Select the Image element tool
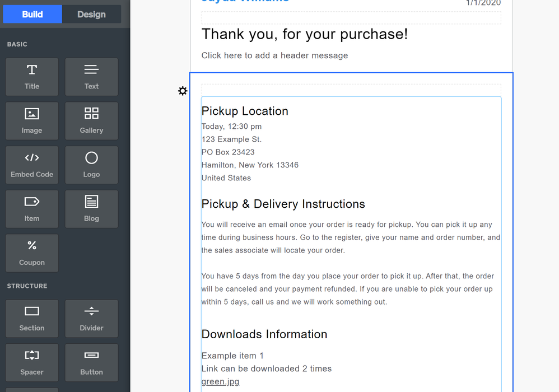The width and height of the screenshot is (559, 392). pyautogui.click(x=32, y=121)
